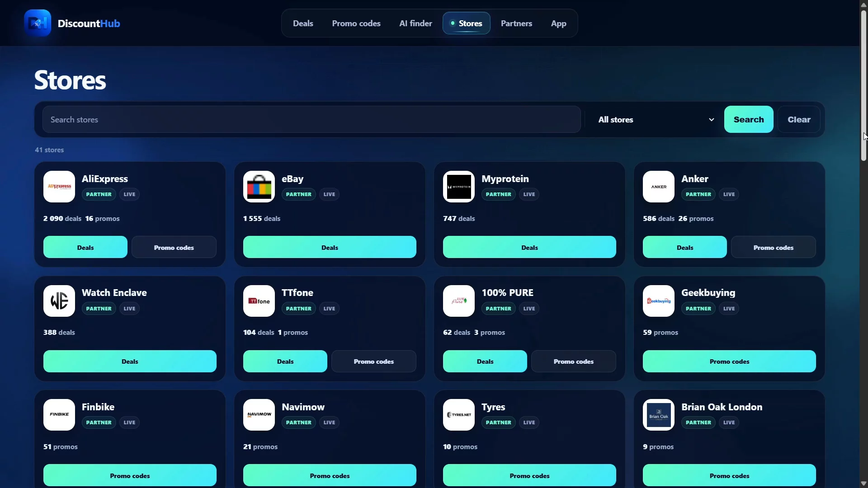
Task: Select the Watch Enclave WE logo
Action: (59, 301)
